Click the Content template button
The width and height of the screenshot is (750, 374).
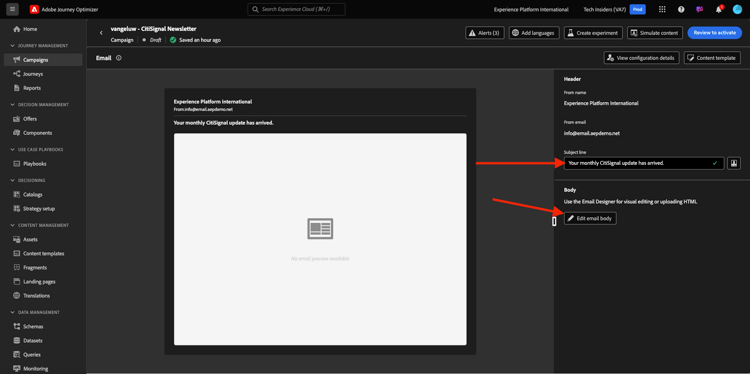click(x=712, y=58)
